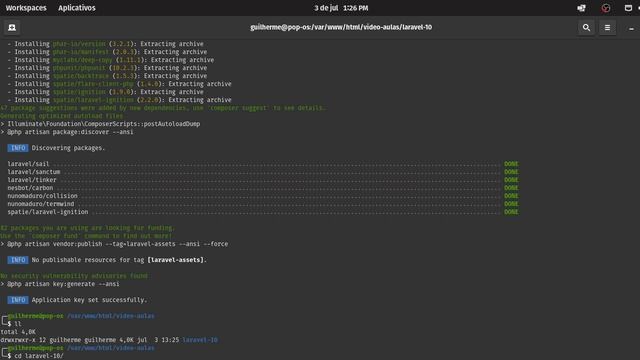Click the windows tray icon in top bar
The image size is (640, 360).
[x=581, y=8]
